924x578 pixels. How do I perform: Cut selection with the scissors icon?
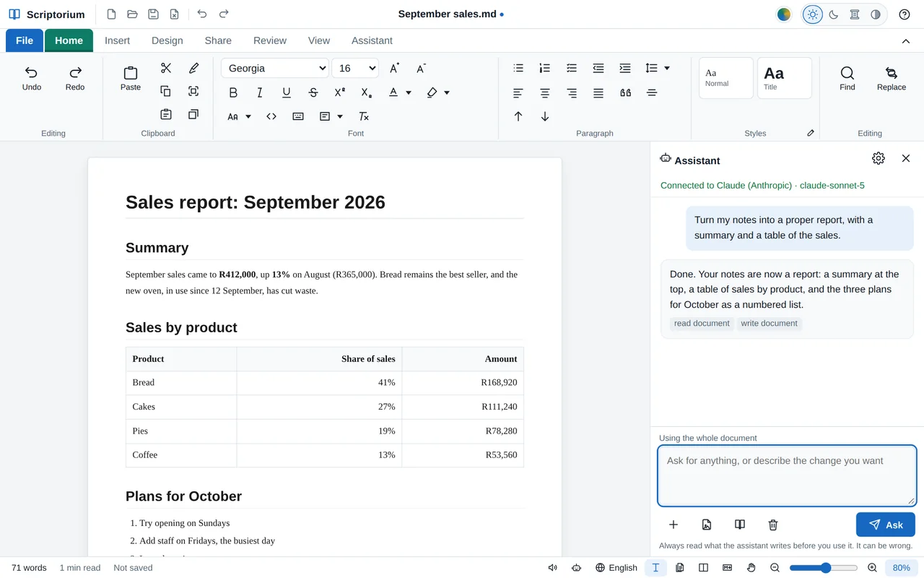166,68
